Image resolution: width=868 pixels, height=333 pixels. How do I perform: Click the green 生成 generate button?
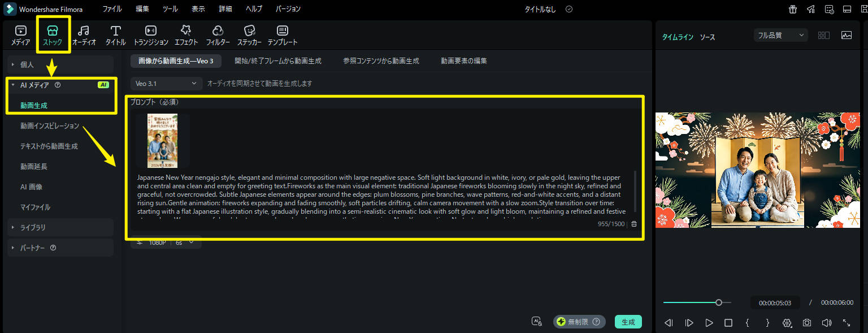(x=628, y=322)
